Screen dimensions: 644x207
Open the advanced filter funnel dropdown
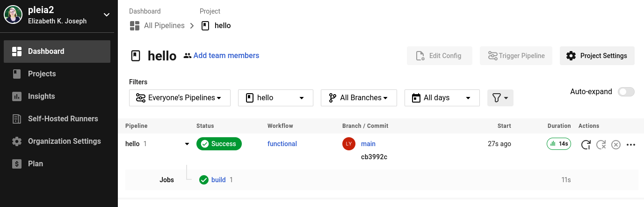click(500, 98)
